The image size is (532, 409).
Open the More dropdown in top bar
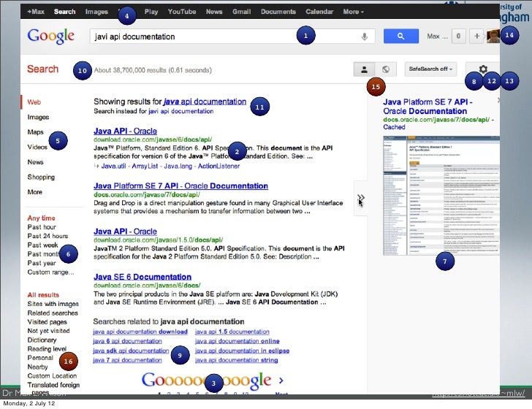click(353, 12)
